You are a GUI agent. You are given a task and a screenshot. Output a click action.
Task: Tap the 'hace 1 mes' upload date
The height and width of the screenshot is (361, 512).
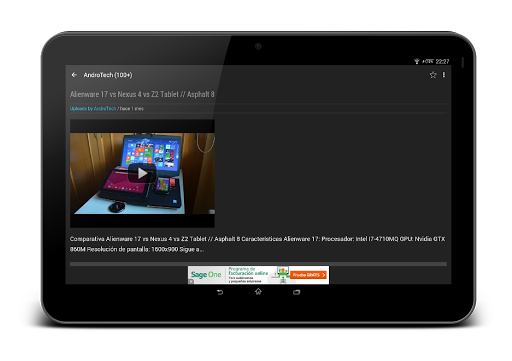(x=132, y=109)
